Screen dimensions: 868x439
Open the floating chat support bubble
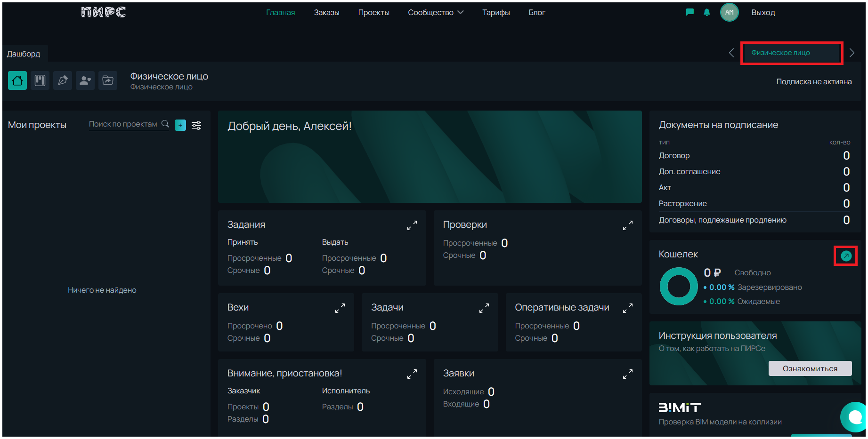click(x=854, y=417)
